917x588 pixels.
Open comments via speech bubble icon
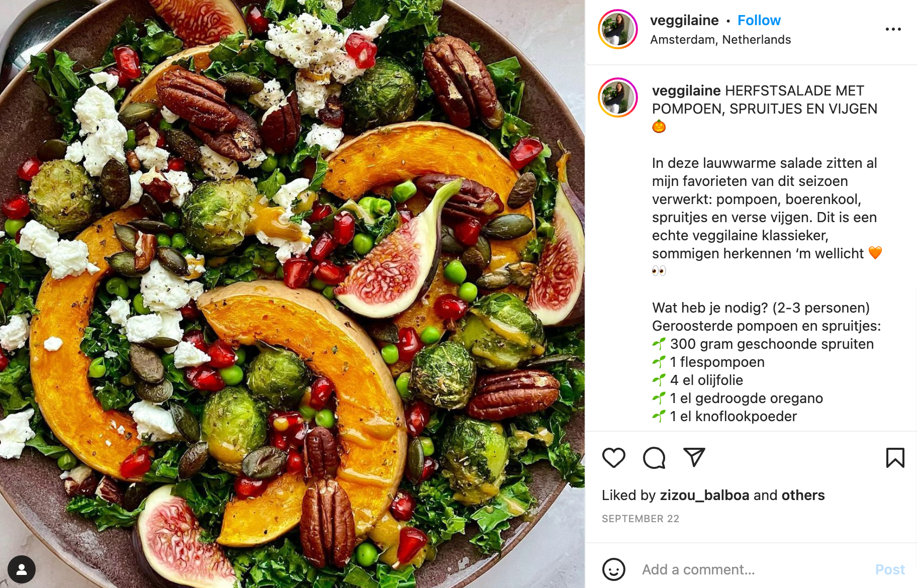point(654,458)
